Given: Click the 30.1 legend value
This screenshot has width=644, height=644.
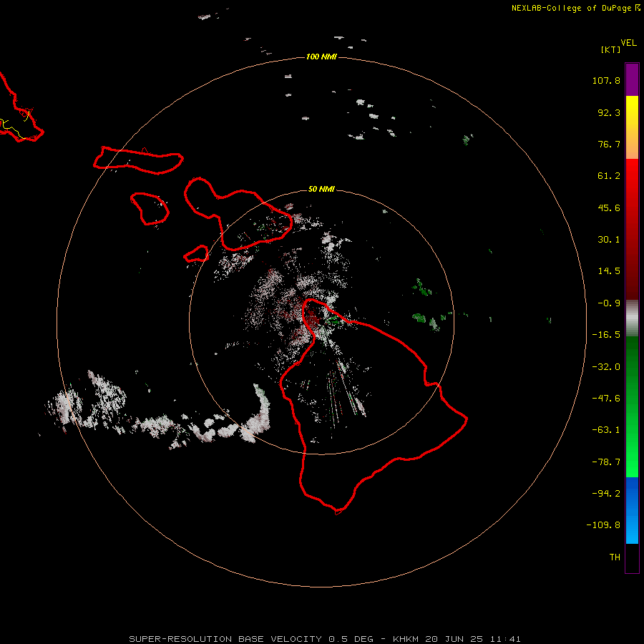Looking at the screenshot, I should pos(609,240).
